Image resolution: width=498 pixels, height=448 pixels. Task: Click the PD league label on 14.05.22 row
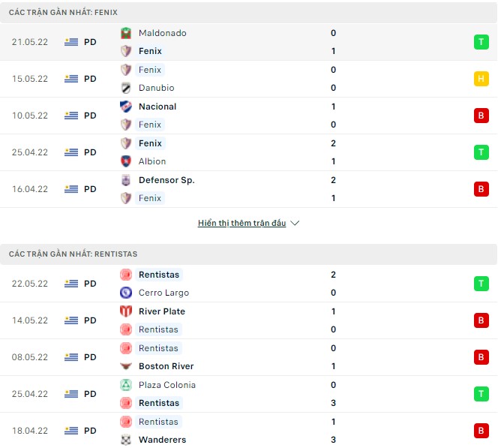(90, 320)
